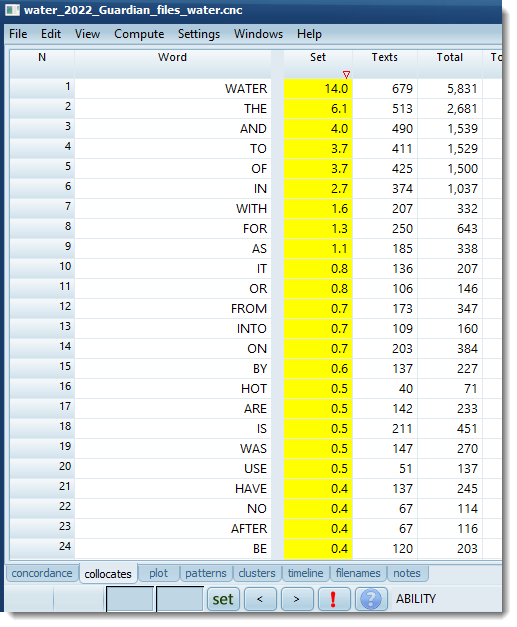The image size is (517, 627).
Task: Click the red sort triangle under Set
Action: point(346,74)
